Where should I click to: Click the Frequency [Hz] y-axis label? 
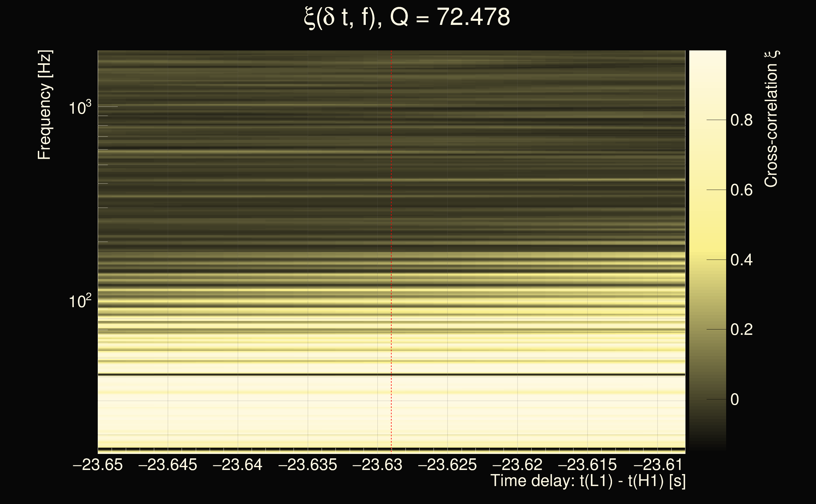(44, 105)
